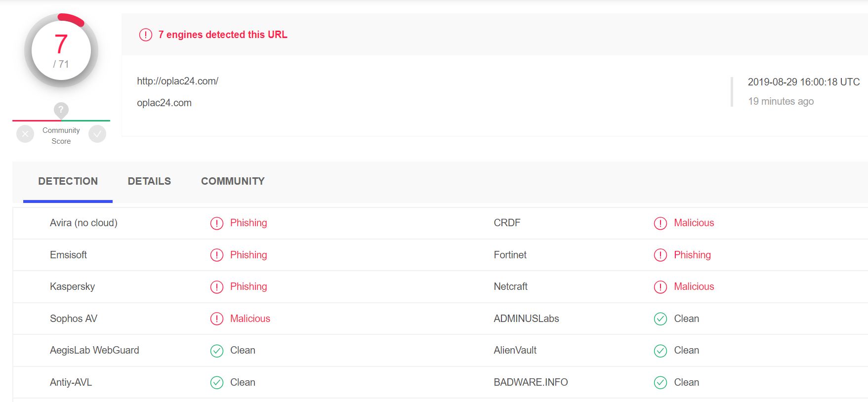Click green check icon for BADWARE.INFO
The height and width of the screenshot is (402, 868).
[x=661, y=383]
